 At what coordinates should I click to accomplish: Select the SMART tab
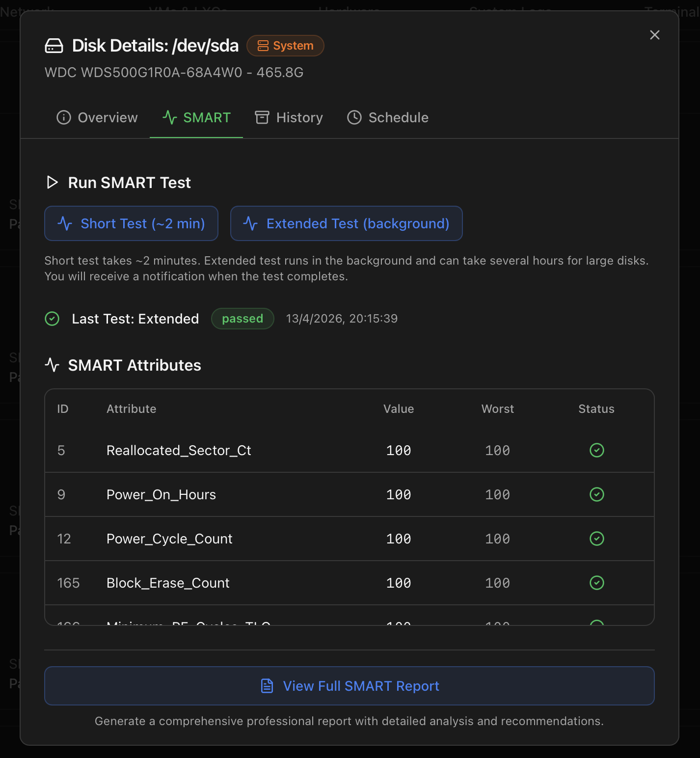coord(196,118)
